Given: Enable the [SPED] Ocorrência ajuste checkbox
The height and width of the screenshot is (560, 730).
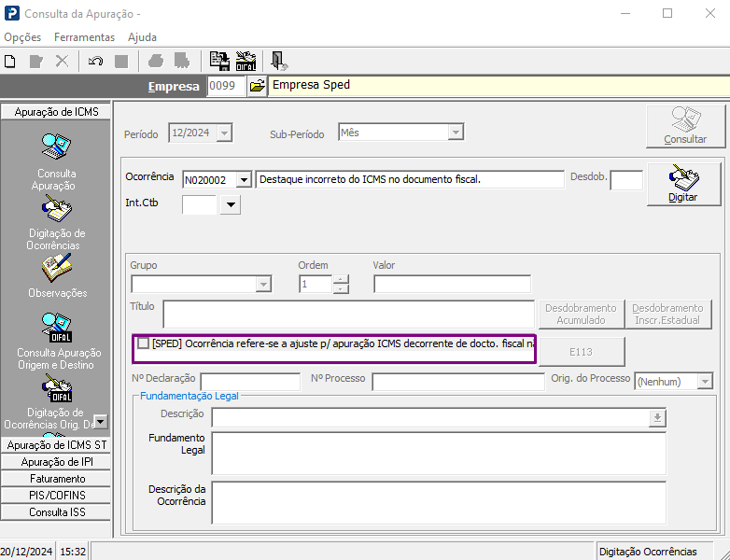Looking at the screenshot, I should [143, 343].
